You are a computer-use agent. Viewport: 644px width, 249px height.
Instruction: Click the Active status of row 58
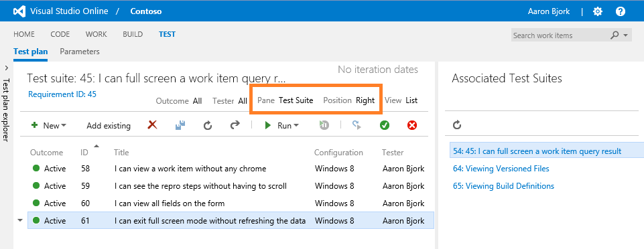pos(55,169)
